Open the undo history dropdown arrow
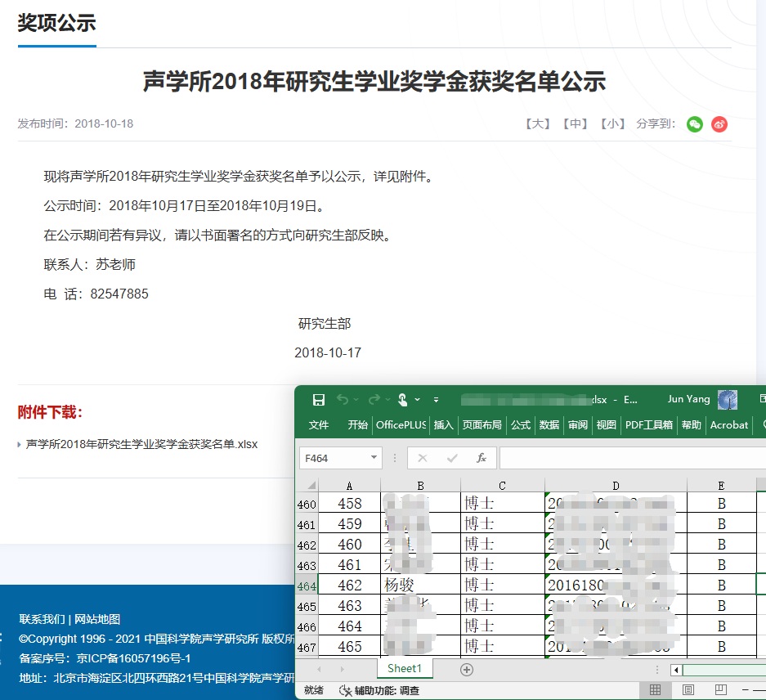The height and width of the screenshot is (700, 766). click(356, 400)
